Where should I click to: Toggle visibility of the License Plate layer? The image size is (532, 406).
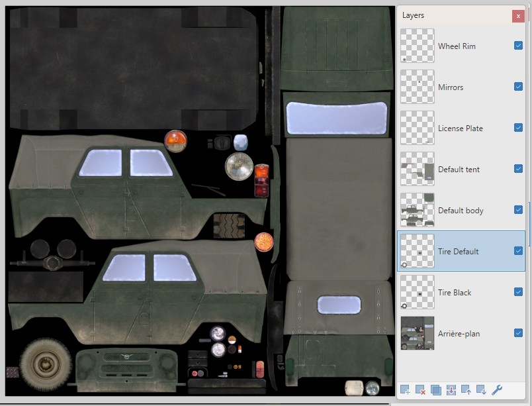(518, 128)
